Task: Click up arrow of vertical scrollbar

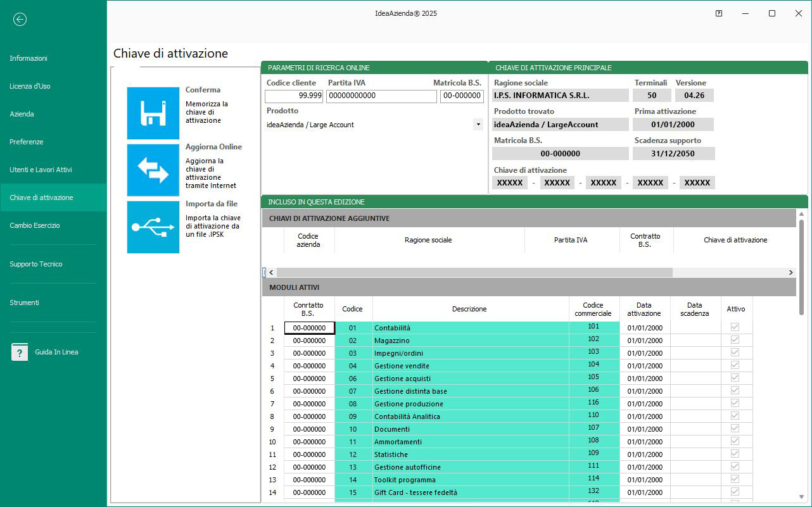Action: click(801, 214)
